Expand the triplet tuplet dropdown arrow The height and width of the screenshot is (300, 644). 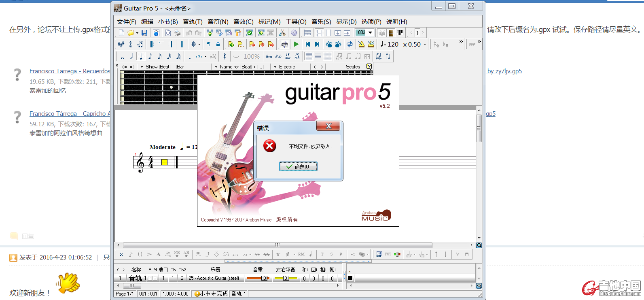click(x=205, y=56)
